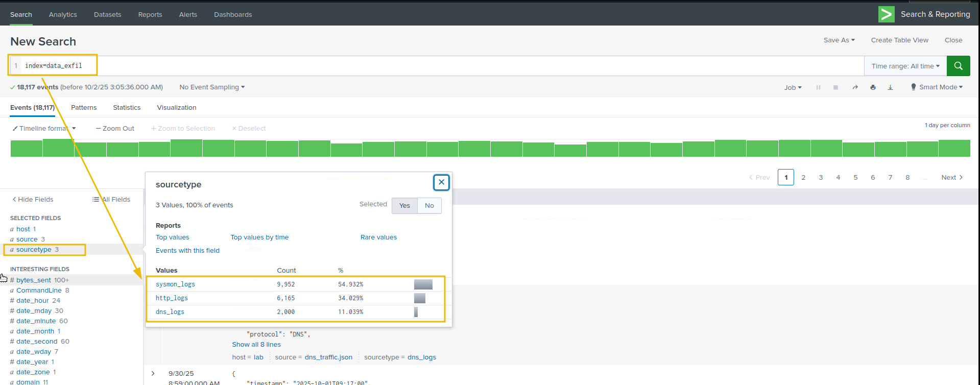Screen dimensions: 980x385
Task: Click the Close link near Save As
Action: [x=953, y=40]
